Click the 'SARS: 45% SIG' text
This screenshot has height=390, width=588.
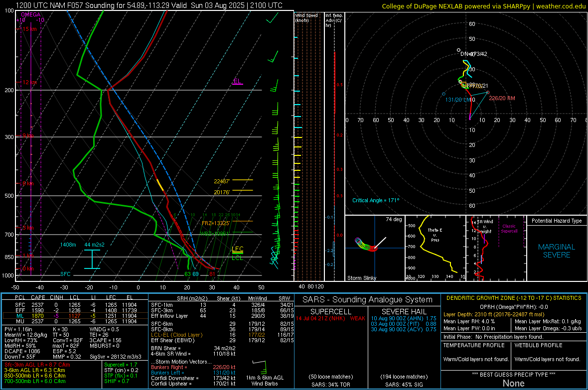404,385
